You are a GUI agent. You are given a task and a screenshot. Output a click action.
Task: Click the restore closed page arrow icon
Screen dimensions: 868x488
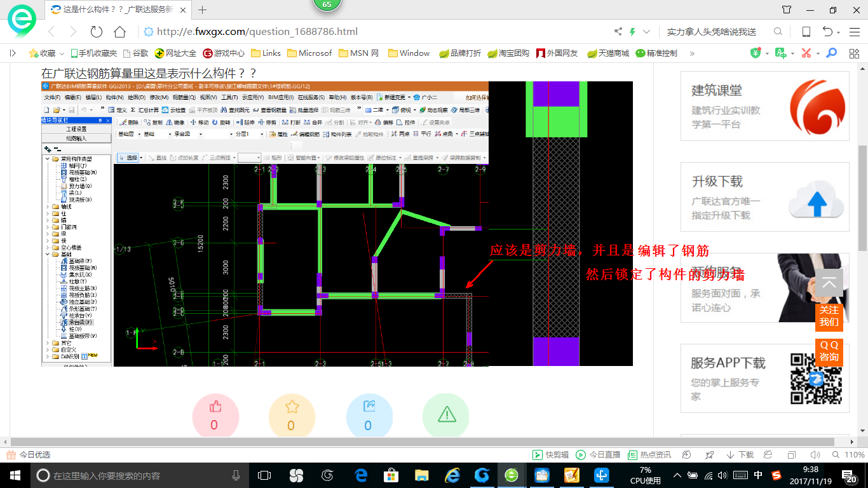click(x=827, y=32)
